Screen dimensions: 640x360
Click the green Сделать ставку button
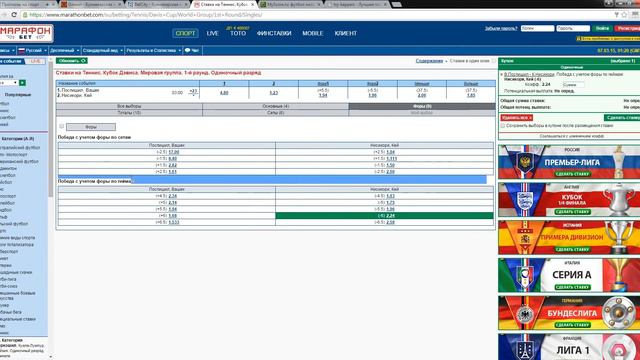click(x=622, y=118)
